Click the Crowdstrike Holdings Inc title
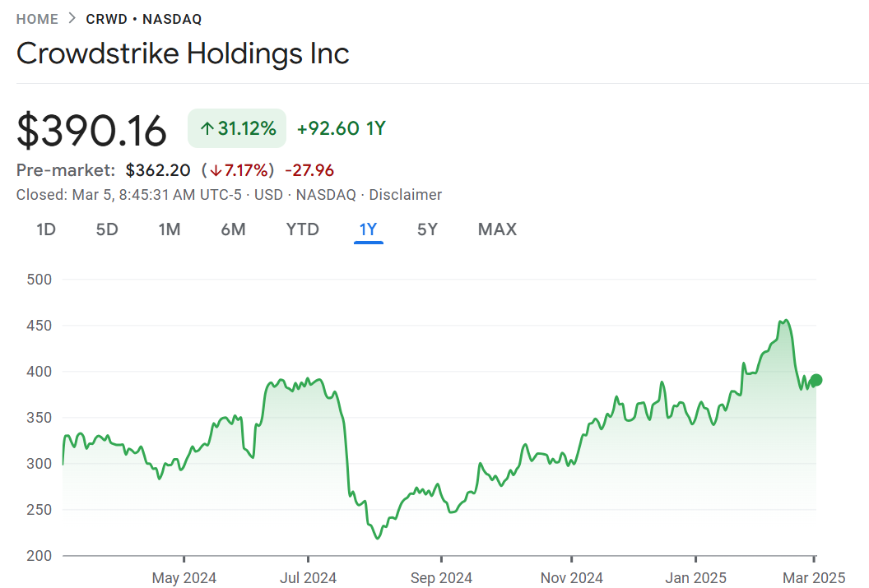 [x=183, y=54]
